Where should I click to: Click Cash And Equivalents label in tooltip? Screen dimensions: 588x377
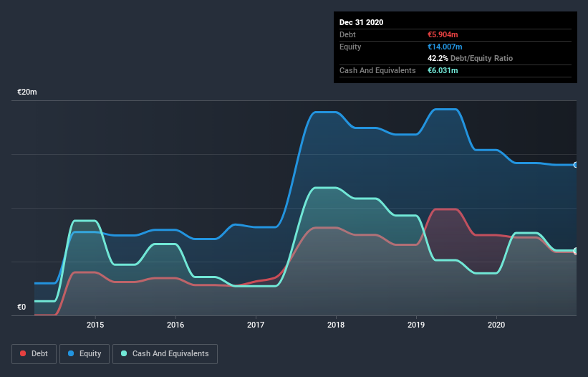pyautogui.click(x=377, y=70)
